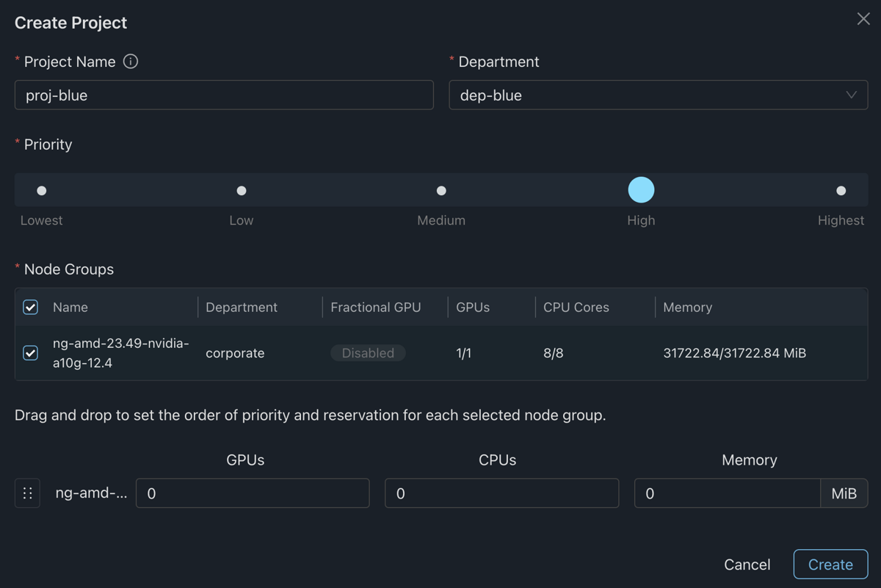Click the drag handle for ng-amd node group

27,493
